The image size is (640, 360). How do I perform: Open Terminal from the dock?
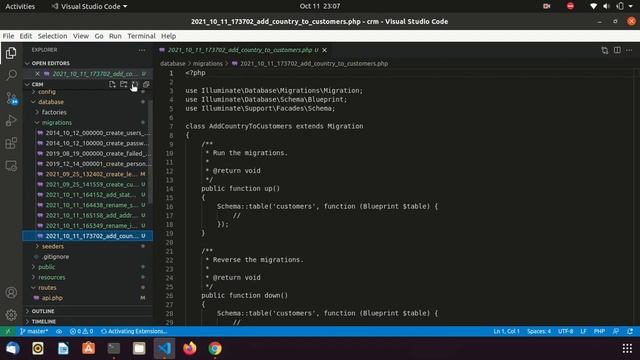click(x=113, y=348)
